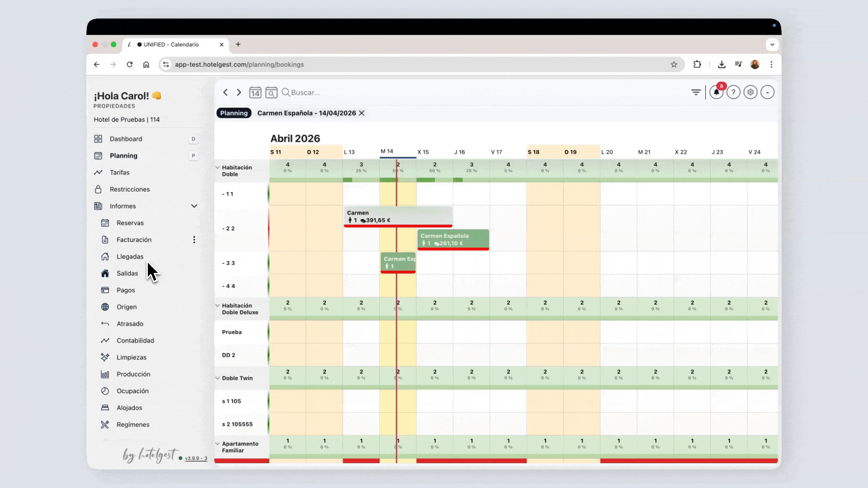Viewport: 868px width, 488px height.
Task: Open the Chrome profile avatar
Action: (x=755, y=65)
